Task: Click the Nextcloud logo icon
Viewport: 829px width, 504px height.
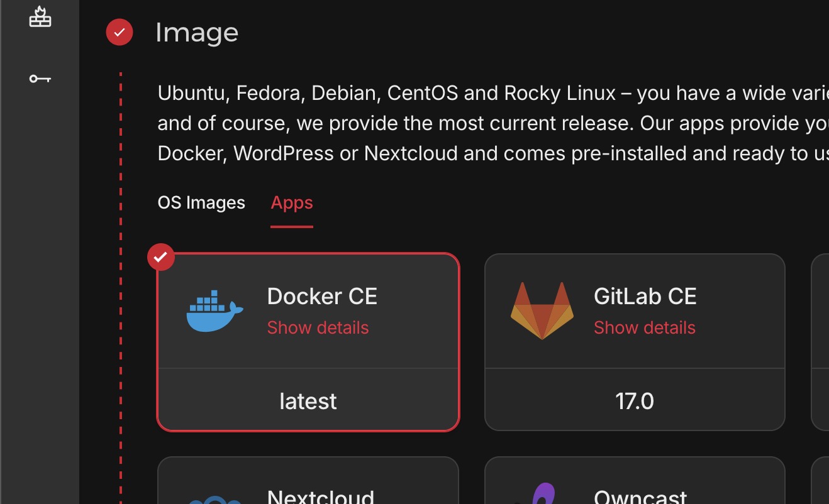Action: click(x=216, y=500)
